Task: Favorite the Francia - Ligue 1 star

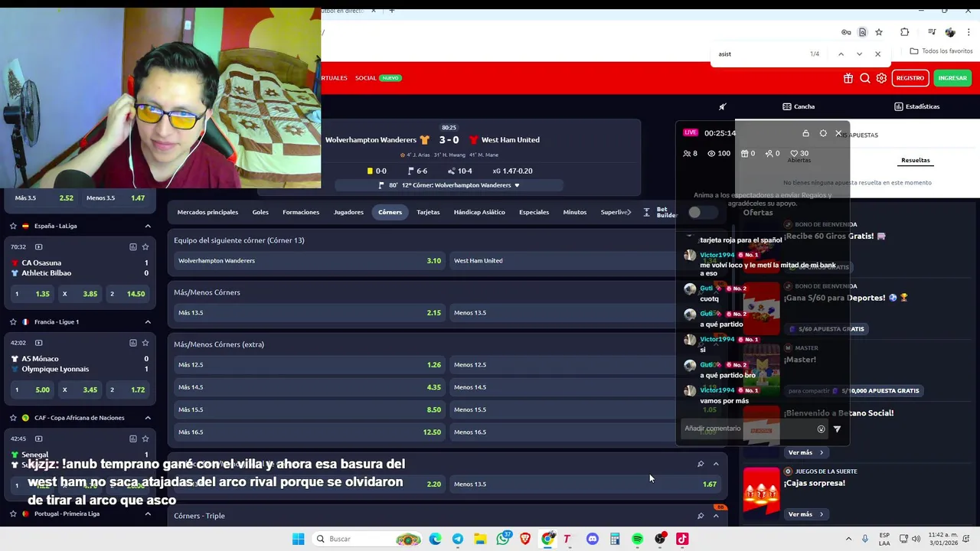Action: (13, 321)
